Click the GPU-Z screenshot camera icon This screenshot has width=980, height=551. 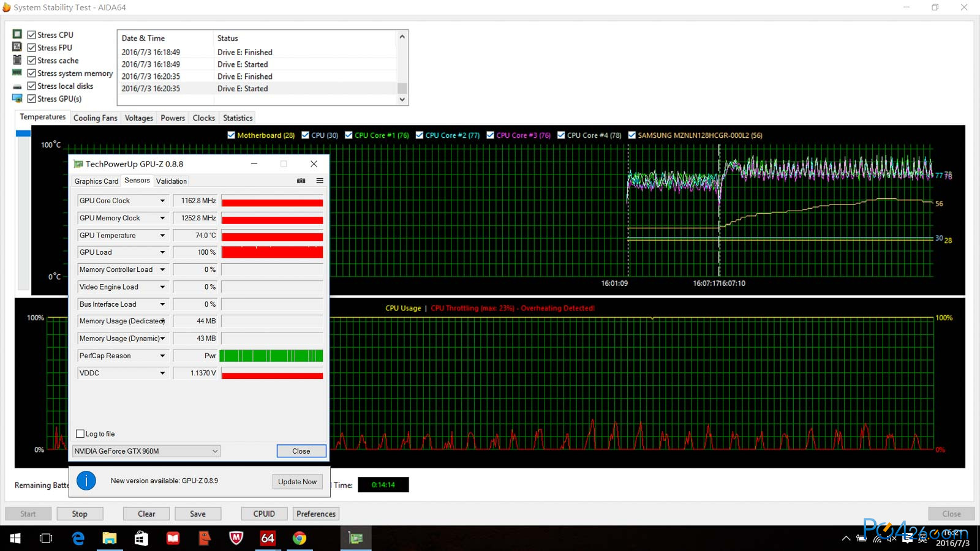tap(301, 181)
